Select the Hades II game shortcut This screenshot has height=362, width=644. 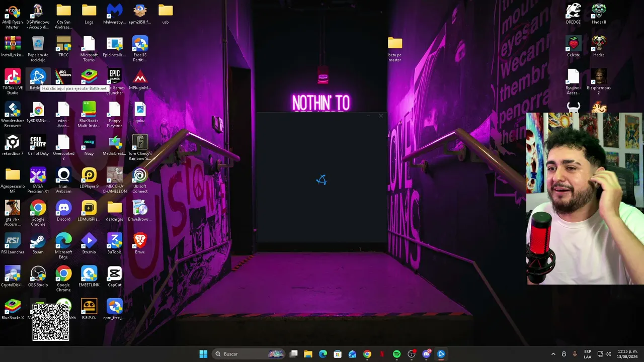coord(599,14)
